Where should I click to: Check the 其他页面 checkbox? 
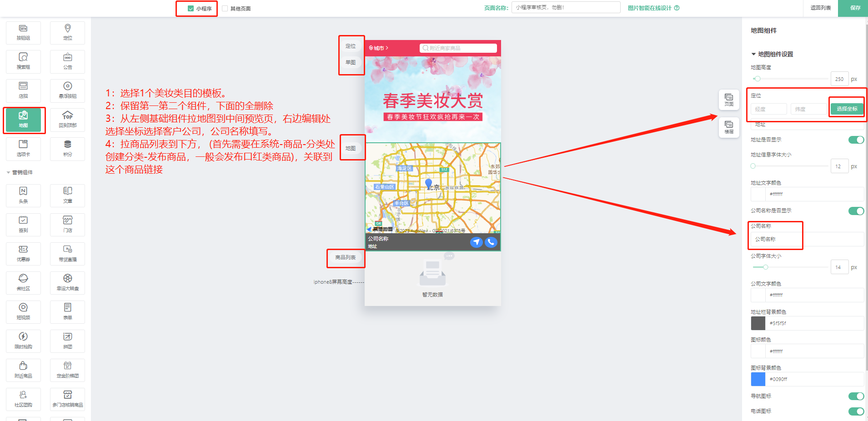[225, 9]
